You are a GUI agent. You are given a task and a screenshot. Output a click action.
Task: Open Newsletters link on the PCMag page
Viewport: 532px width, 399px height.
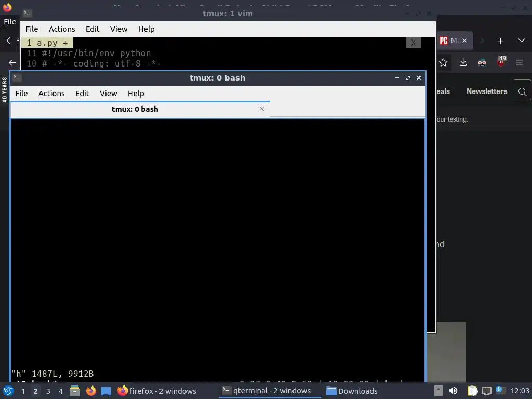487,91
